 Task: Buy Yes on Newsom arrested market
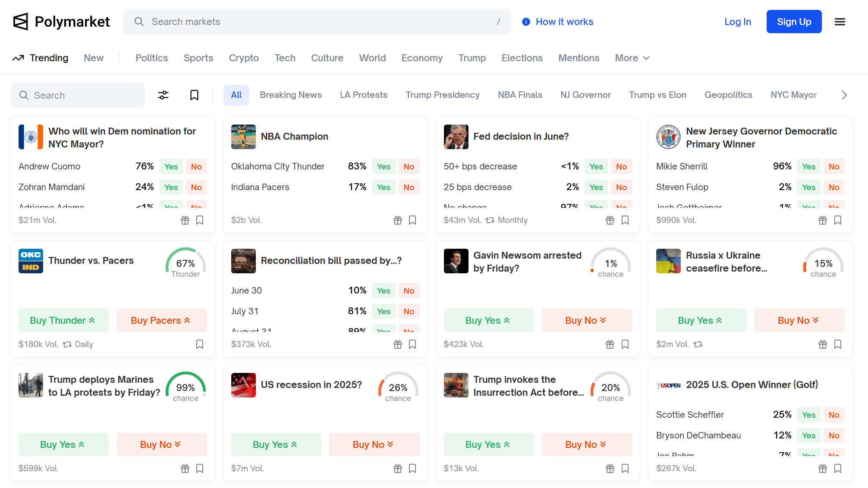pyautogui.click(x=489, y=320)
